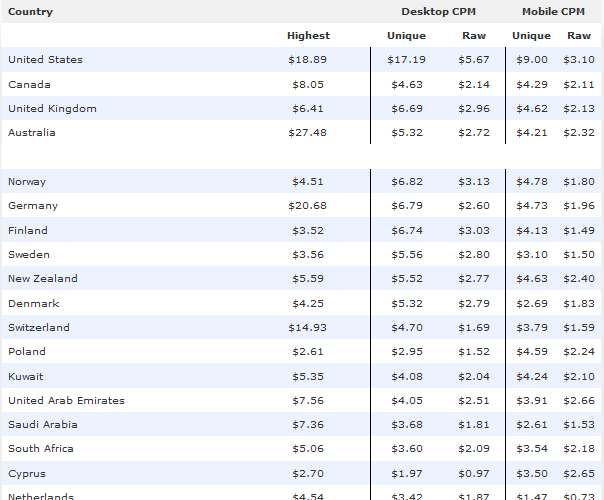Click United States desktop unique value $17.19

tap(406, 60)
